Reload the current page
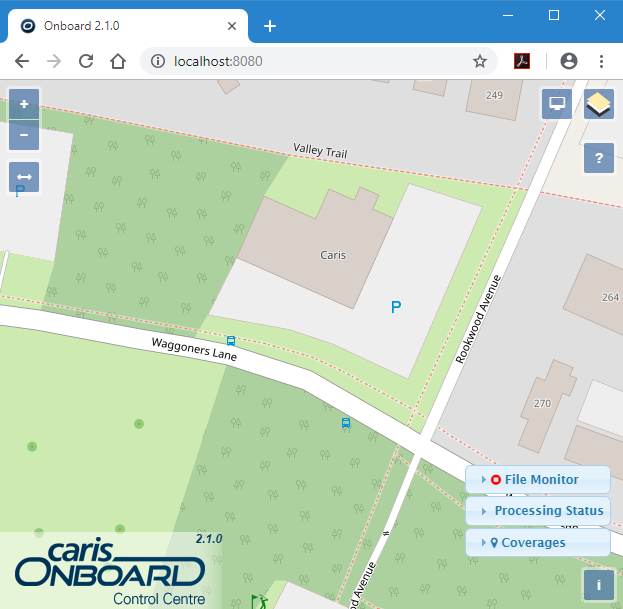This screenshot has width=623, height=609. (86, 61)
